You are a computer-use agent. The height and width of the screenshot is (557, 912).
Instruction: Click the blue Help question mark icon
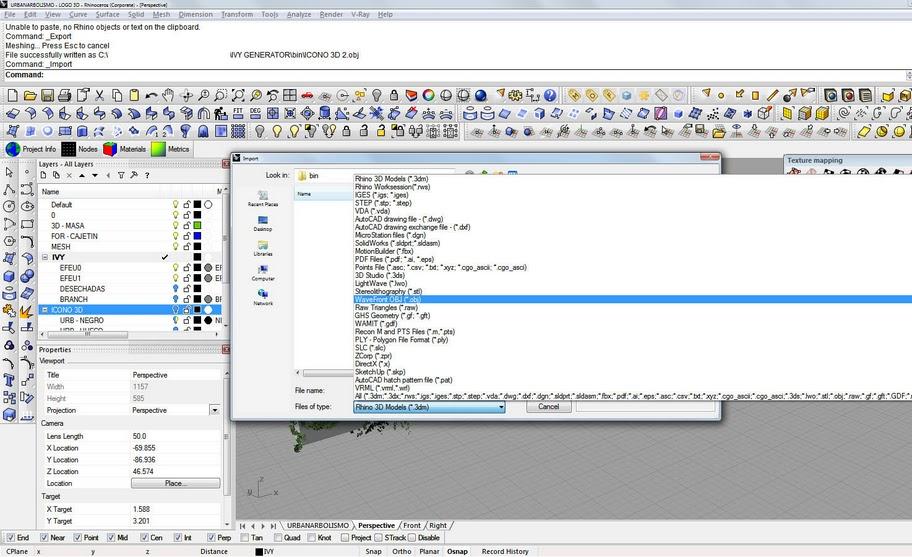(x=550, y=95)
